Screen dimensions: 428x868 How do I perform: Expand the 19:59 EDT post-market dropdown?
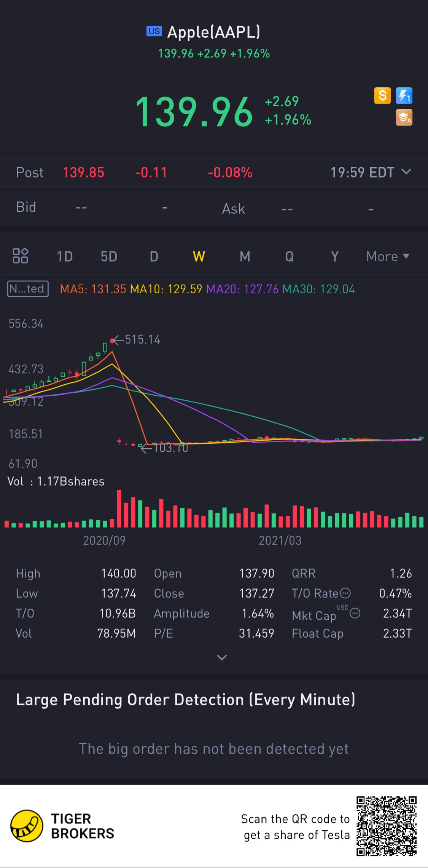point(371,172)
